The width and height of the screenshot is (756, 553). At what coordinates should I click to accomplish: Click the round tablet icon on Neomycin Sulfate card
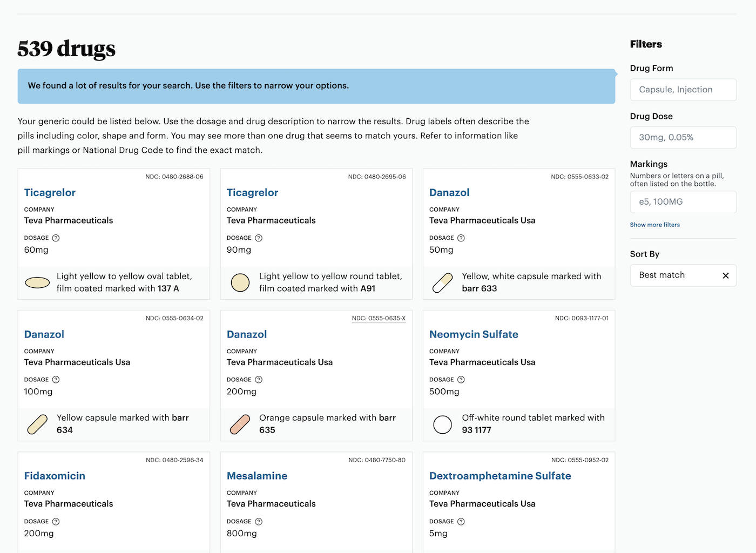click(x=442, y=424)
